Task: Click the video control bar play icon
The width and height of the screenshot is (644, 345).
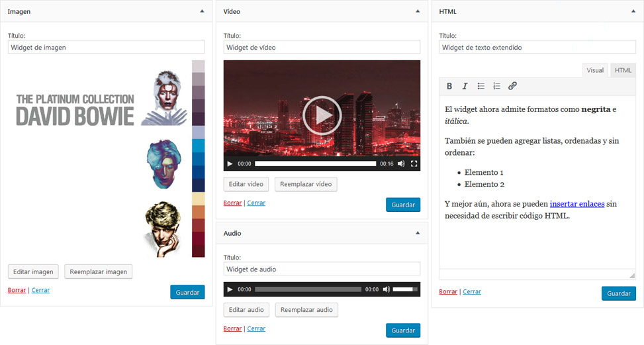Action: pos(230,164)
